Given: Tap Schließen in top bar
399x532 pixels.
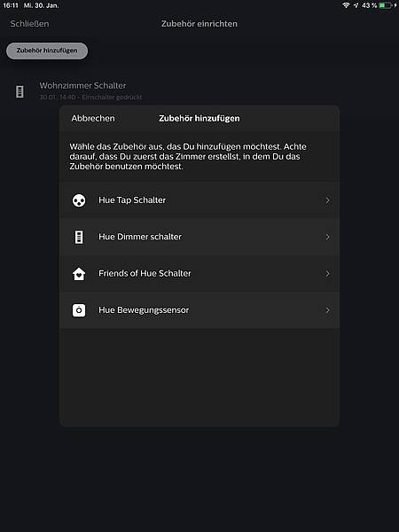Looking at the screenshot, I should coord(29,24).
